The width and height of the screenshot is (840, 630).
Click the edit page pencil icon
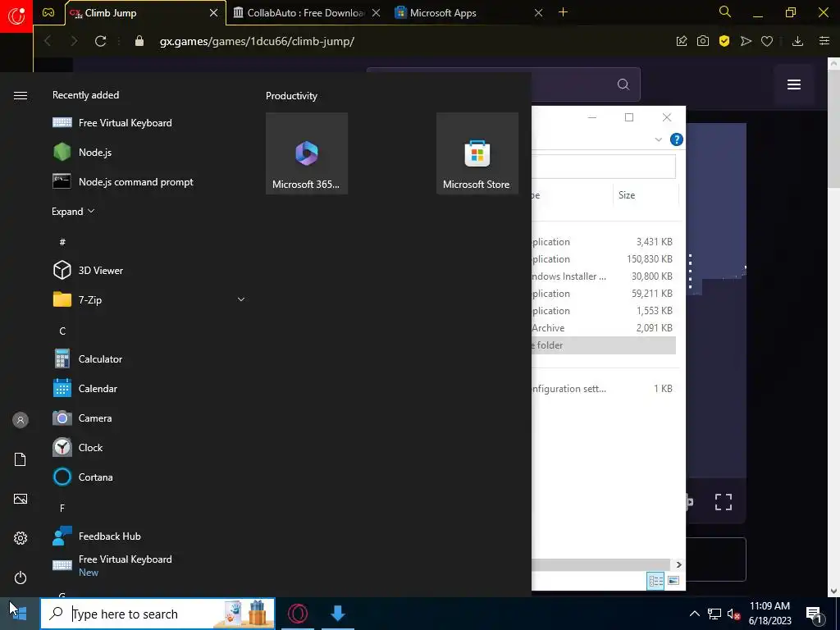pyautogui.click(x=682, y=41)
